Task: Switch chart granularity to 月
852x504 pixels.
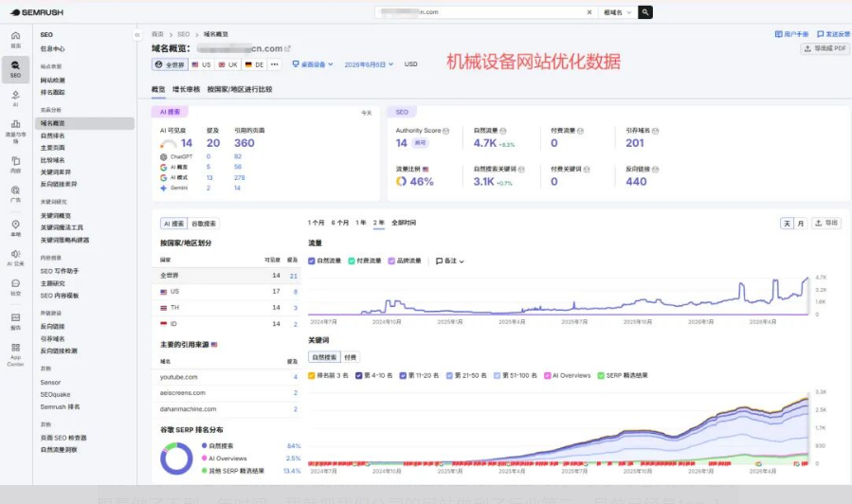Action: (x=801, y=224)
